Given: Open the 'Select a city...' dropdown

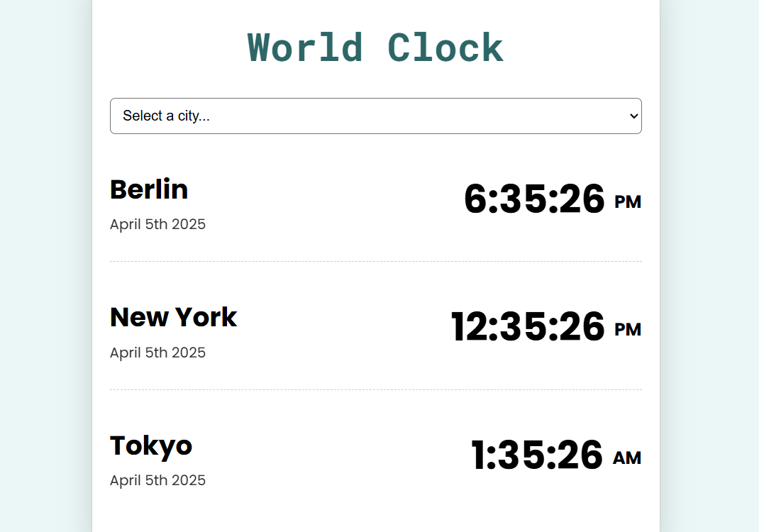Looking at the screenshot, I should pyautogui.click(x=375, y=116).
